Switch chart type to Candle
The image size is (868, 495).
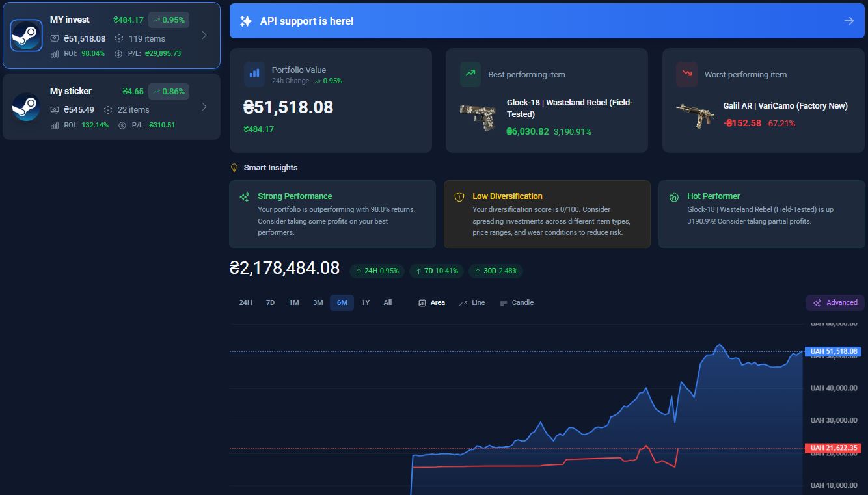pos(517,302)
